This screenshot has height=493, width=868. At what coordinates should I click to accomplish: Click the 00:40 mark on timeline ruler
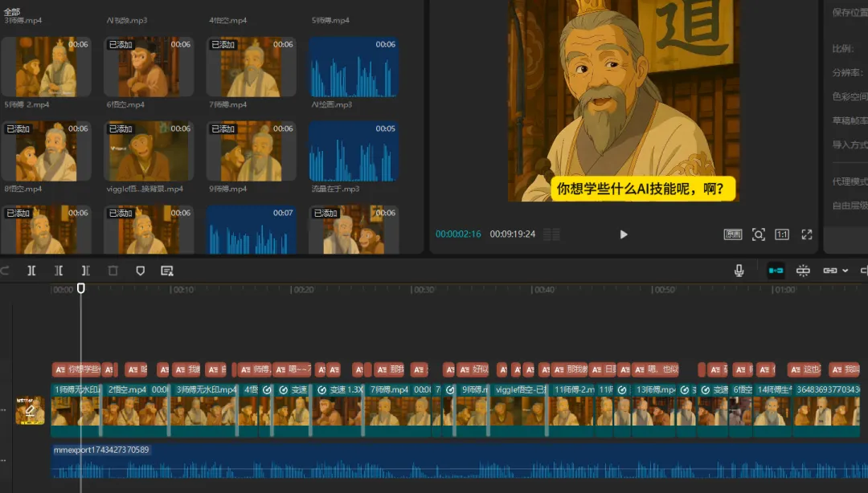click(543, 290)
